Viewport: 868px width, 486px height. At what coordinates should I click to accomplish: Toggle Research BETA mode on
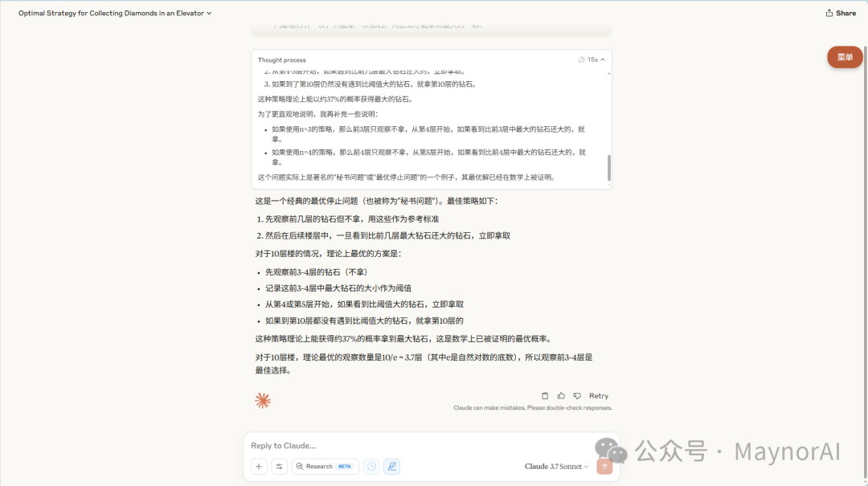tap(325, 466)
